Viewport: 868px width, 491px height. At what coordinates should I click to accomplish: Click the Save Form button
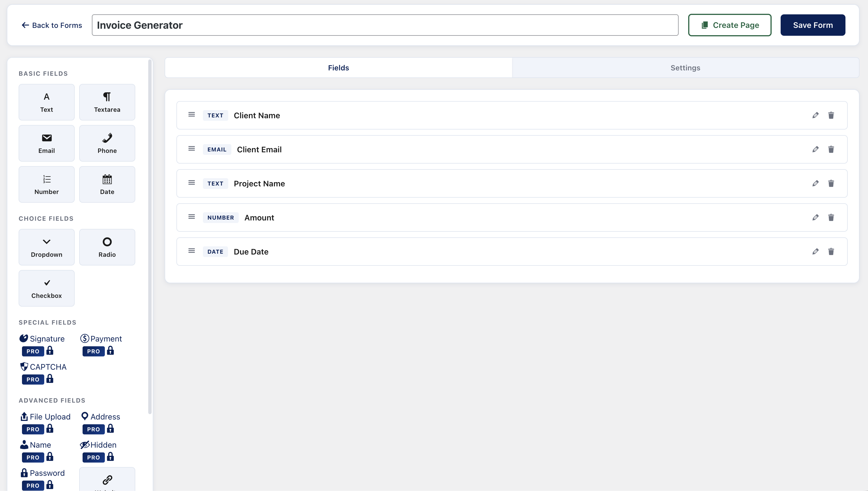coord(812,24)
